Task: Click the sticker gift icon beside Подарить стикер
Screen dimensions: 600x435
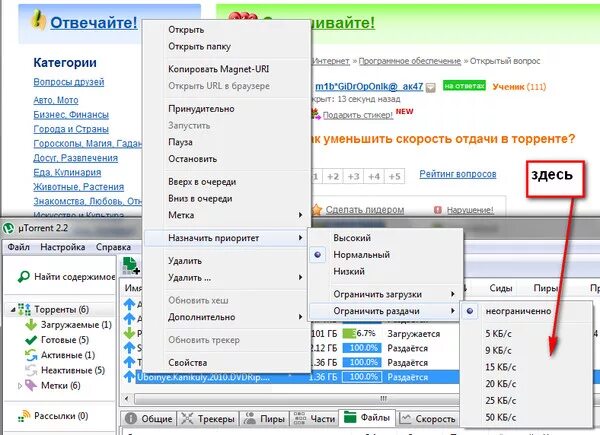Action: click(x=316, y=114)
